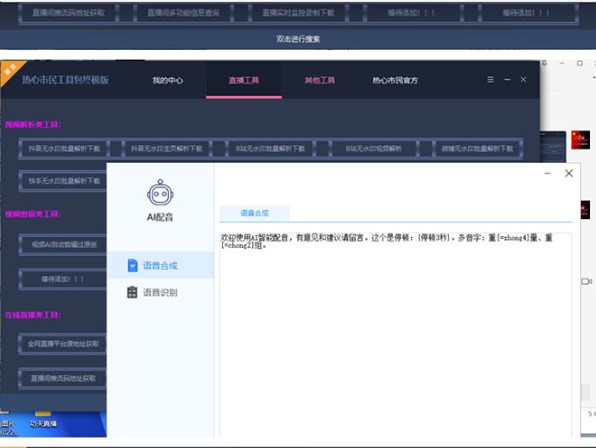596x448 pixels.
Task: Open the 图片 desktop icon
Action: [7, 424]
